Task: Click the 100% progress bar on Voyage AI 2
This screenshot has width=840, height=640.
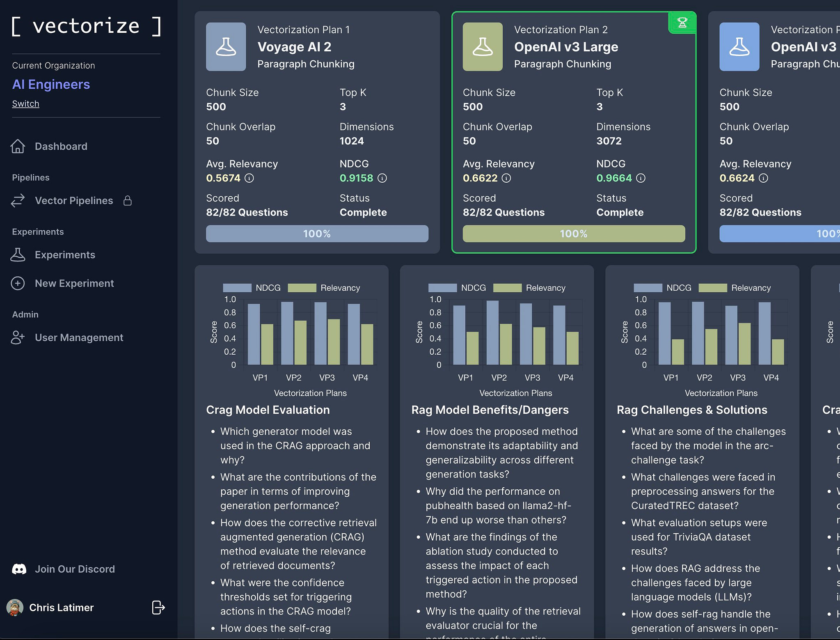Action: [316, 234]
